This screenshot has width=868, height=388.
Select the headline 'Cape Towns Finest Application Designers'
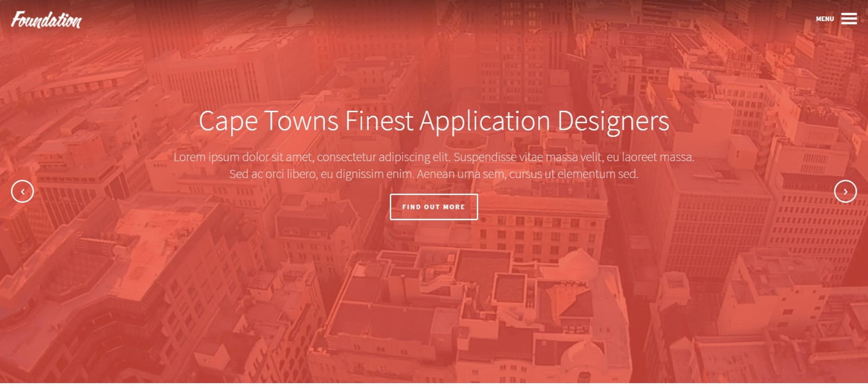tap(434, 121)
